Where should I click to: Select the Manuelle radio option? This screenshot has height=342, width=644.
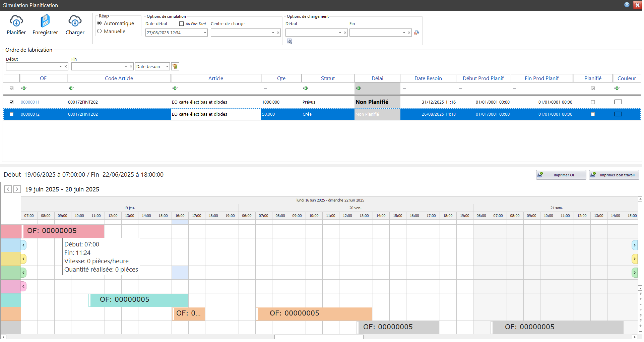coord(100,32)
